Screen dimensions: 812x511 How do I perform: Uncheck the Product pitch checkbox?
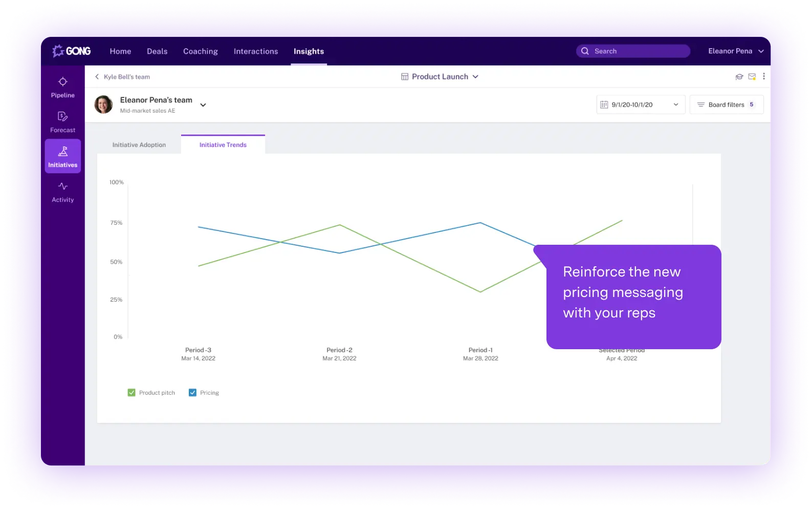coord(131,393)
